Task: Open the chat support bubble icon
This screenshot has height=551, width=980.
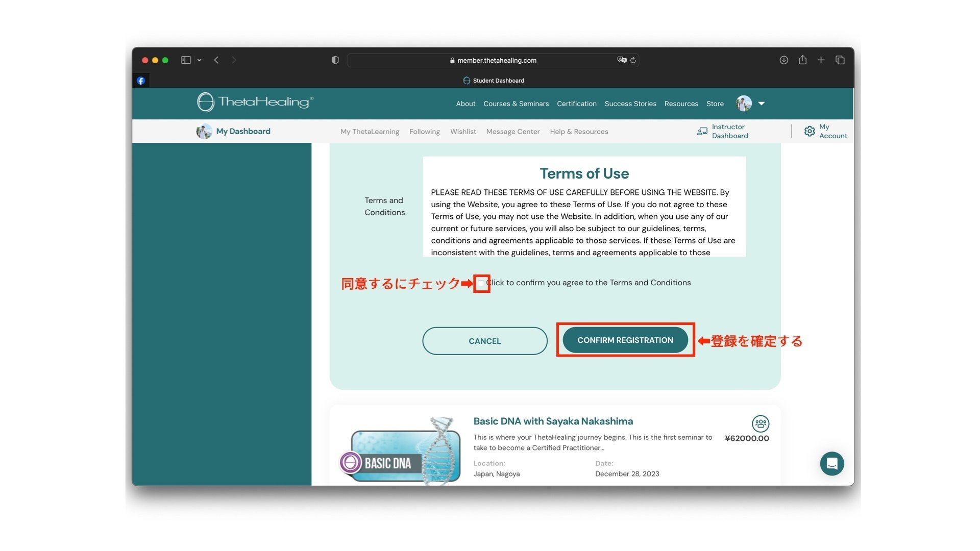Action: [832, 463]
